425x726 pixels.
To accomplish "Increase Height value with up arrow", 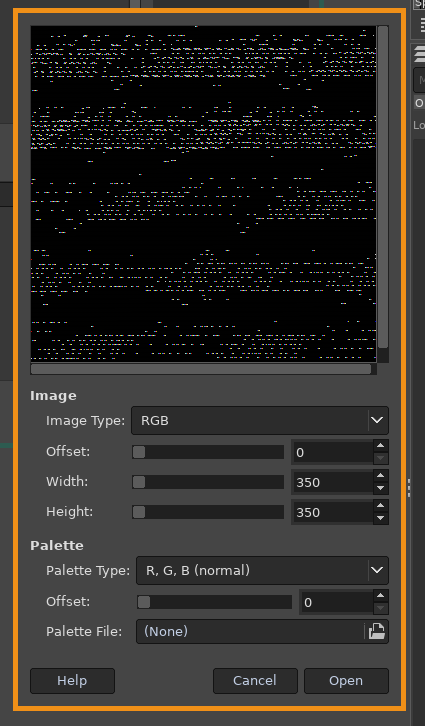I will (x=381, y=506).
